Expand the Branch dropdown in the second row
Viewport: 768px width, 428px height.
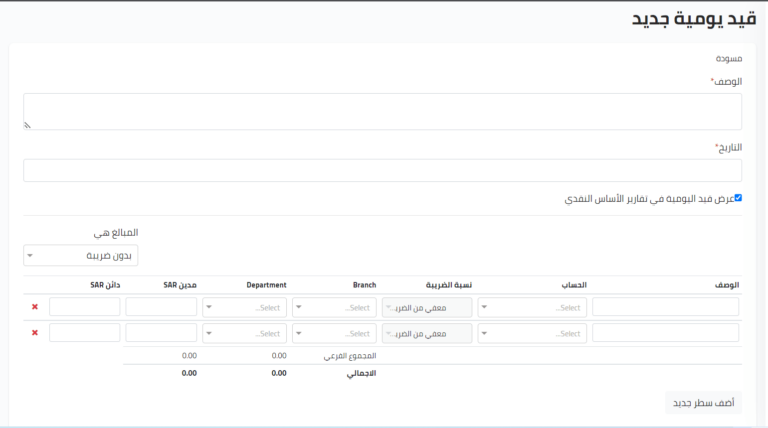(x=334, y=333)
